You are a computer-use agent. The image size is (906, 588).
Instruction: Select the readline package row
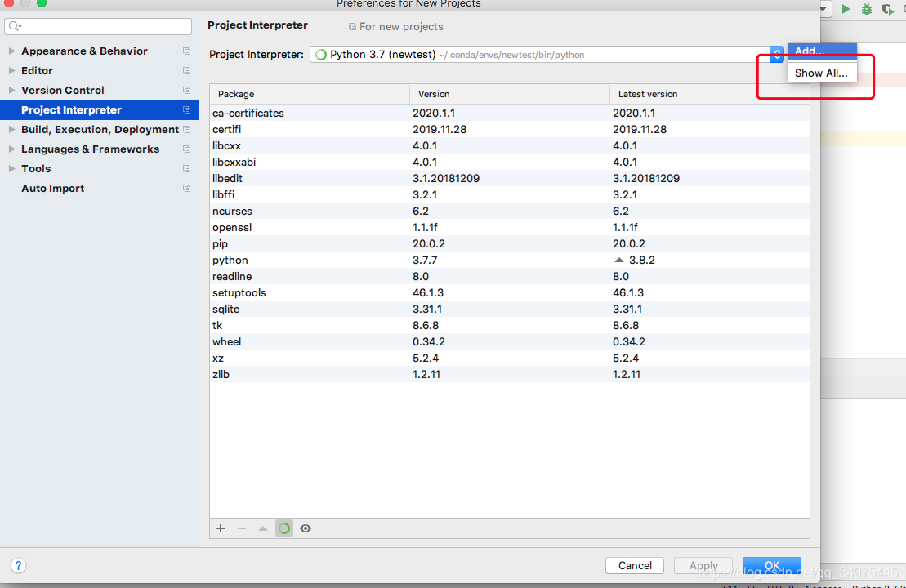[510, 276]
